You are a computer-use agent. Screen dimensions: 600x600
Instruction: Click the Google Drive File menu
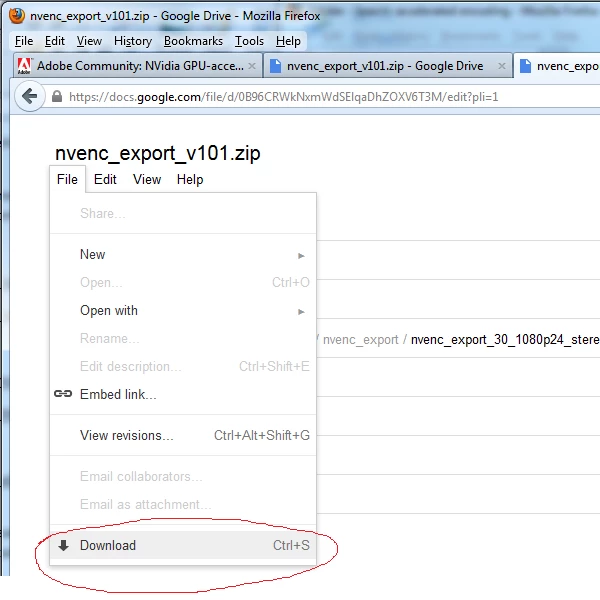[x=67, y=179]
